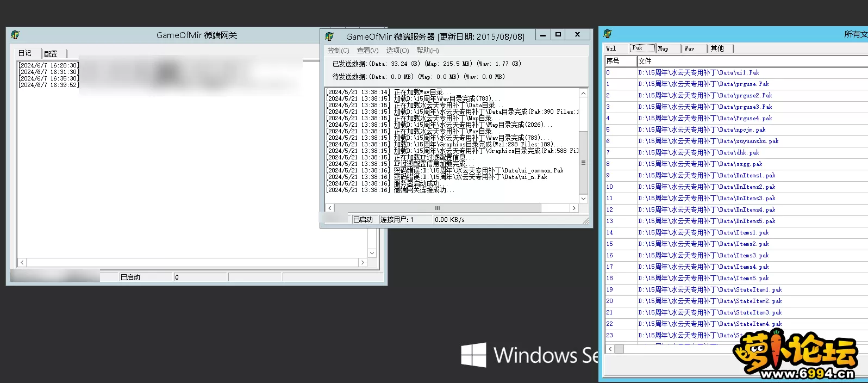This screenshot has height=383, width=868.
Task: Click the 微端服务器 window title icon
Action: tap(329, 36)
